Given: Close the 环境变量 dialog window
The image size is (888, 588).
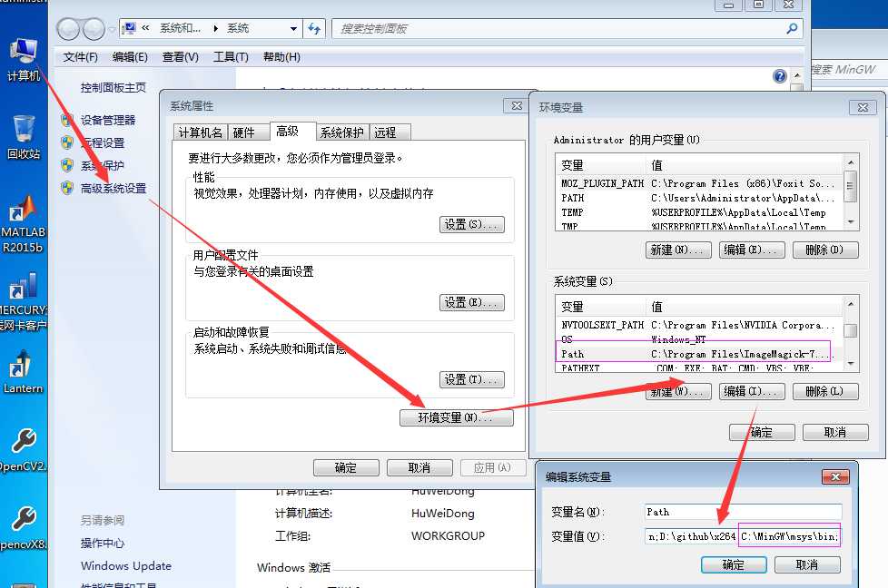Looking at the screenshot, I should pos(863,107).
